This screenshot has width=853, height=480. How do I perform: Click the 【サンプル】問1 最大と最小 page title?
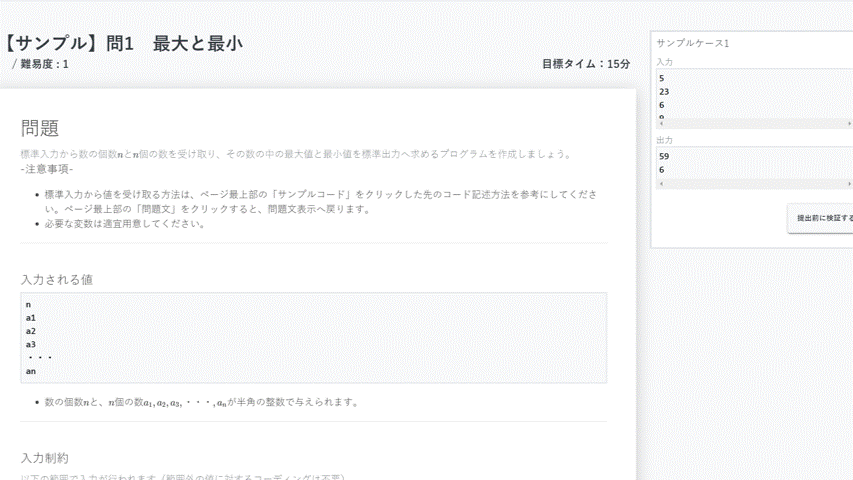tap(122, 43)
